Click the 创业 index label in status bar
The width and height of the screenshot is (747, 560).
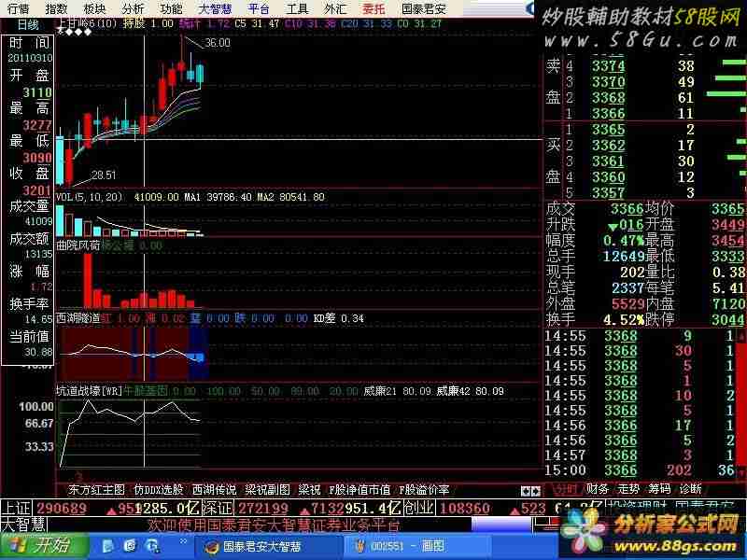point(418,508)
